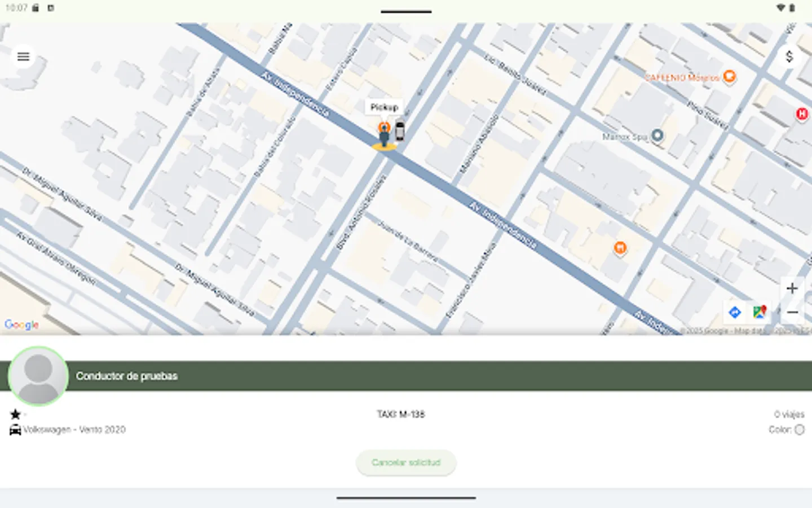The height and width of the screenshot is (508, 812).
Task: Tap the blue directions diamond icon
Action: (x=734, y=312)
